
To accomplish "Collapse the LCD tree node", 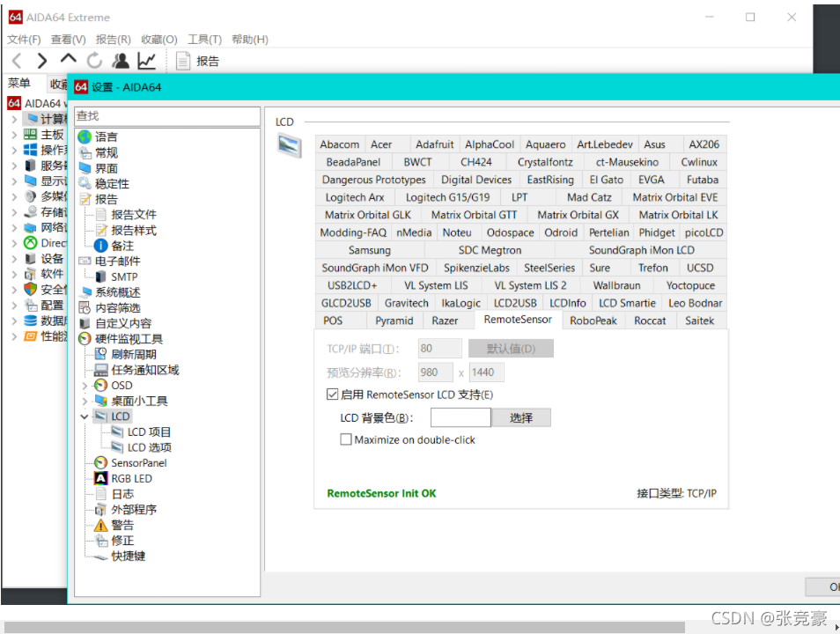I will [85, 417].
